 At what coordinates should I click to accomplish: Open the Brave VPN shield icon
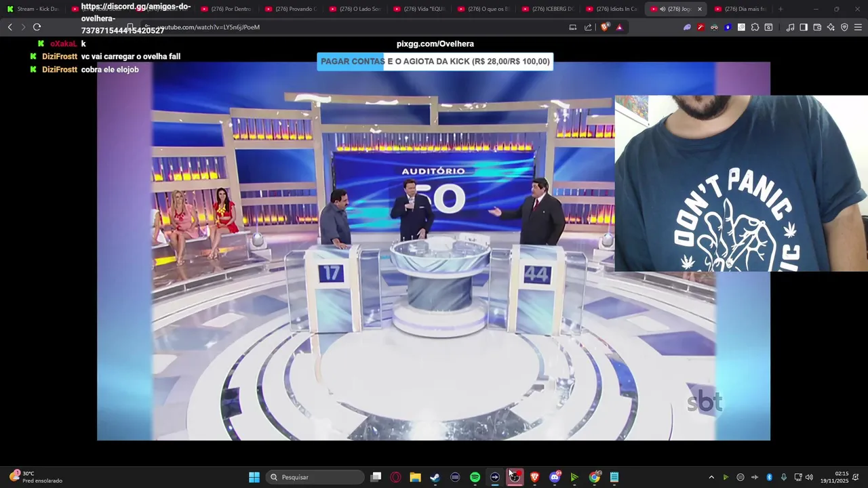844,27
